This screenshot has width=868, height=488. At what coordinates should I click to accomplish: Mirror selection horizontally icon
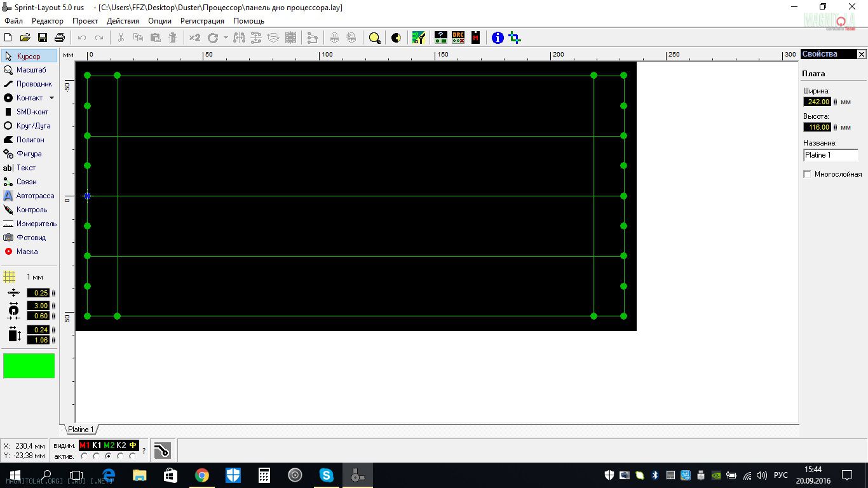click(x=239, y=38)
